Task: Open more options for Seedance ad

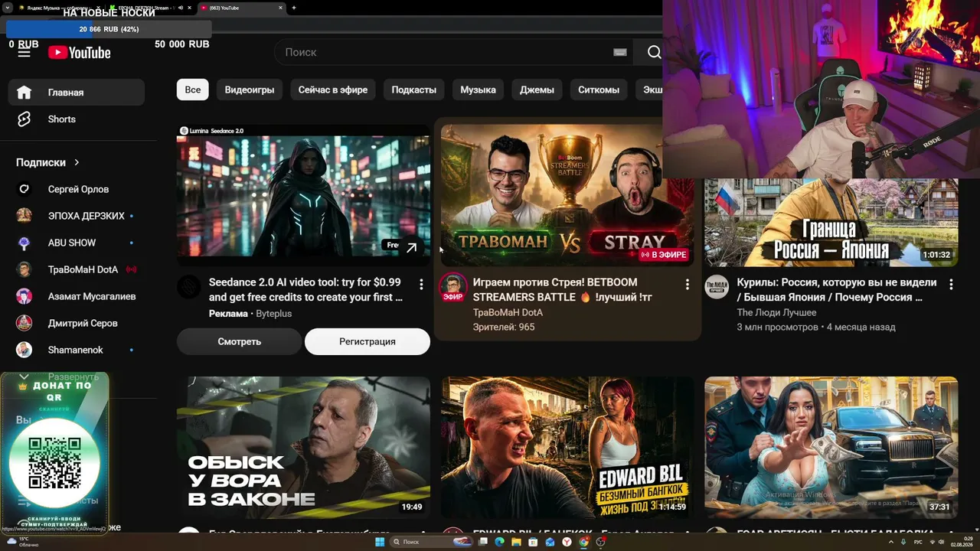Action: coord(421,285)
